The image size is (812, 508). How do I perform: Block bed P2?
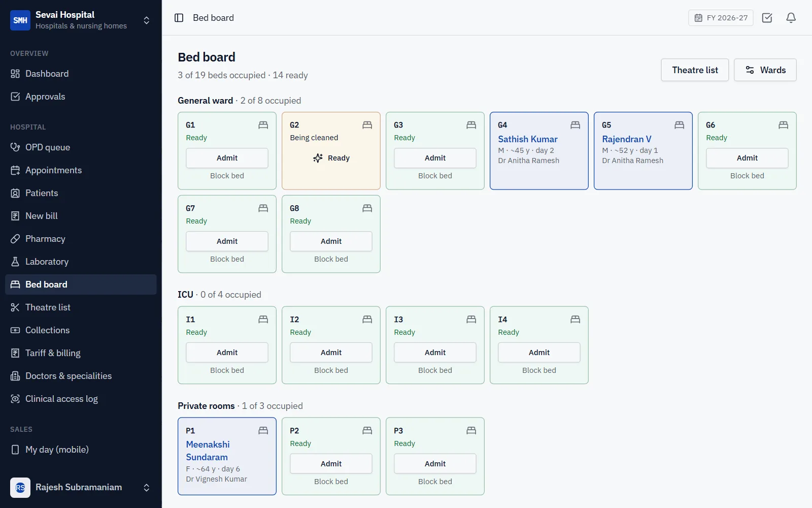[331, 482]
